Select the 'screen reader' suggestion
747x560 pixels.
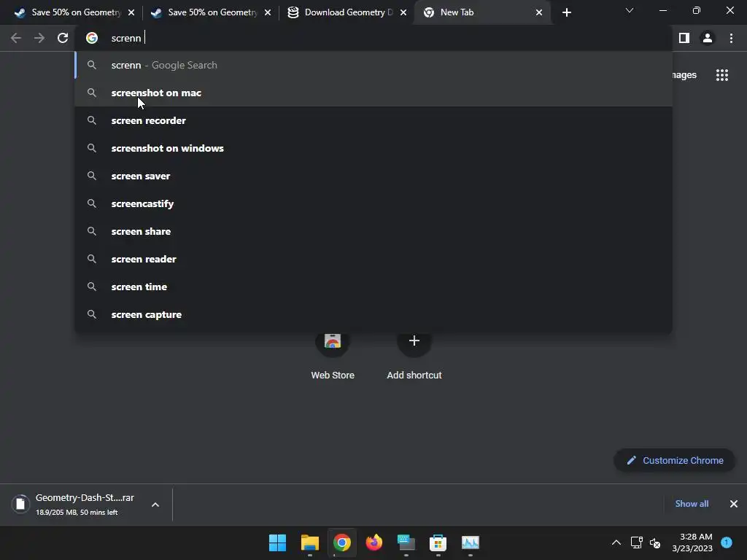(373, 259)
